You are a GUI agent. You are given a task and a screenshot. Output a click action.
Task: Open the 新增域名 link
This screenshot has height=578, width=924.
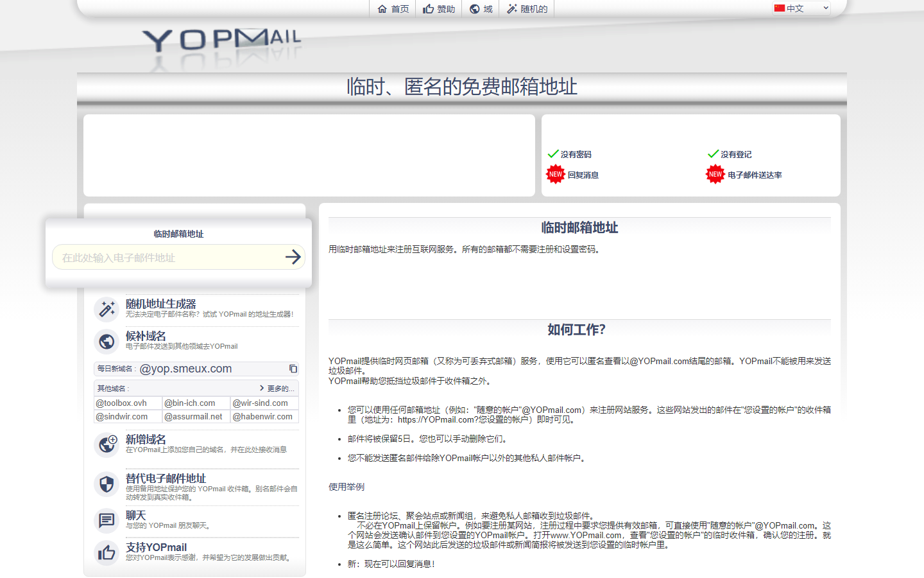pos(146,439)
